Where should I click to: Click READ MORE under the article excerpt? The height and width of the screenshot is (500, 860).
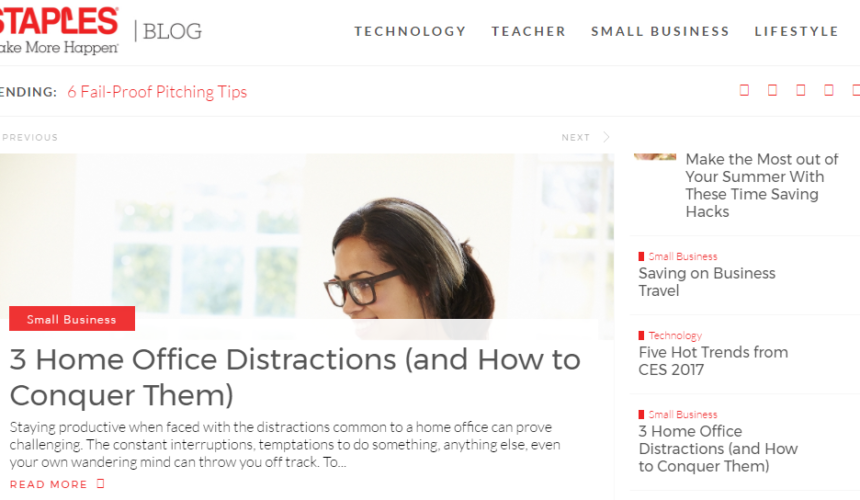(48, 485)
